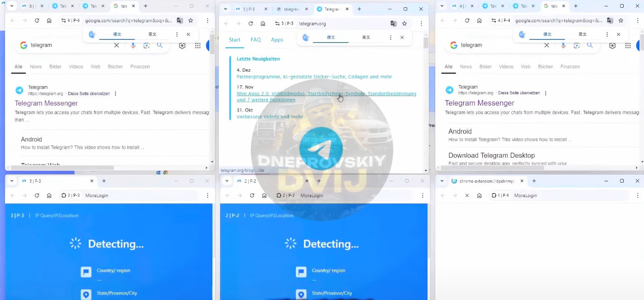Image resolution: width=644 pixels, height=300 pixels.
Task: Select 英文 language in P-6 translate popup
Action: click(x=153, y=34)
